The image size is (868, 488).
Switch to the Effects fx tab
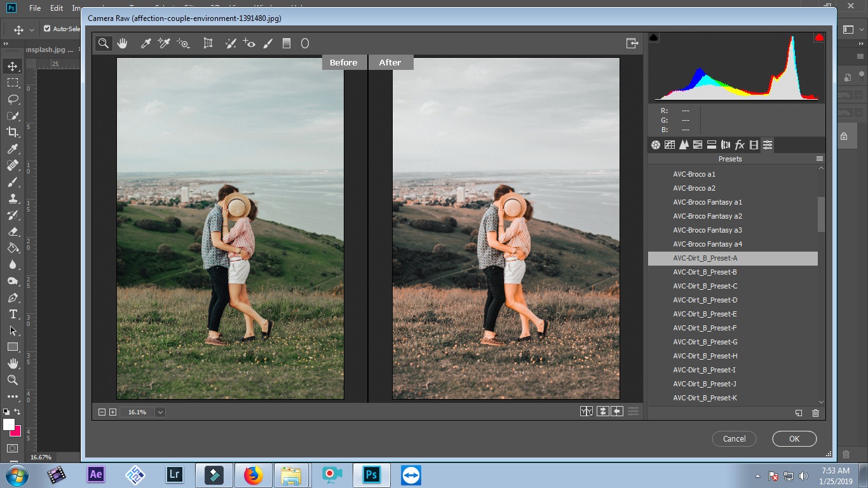click(740, 145)
